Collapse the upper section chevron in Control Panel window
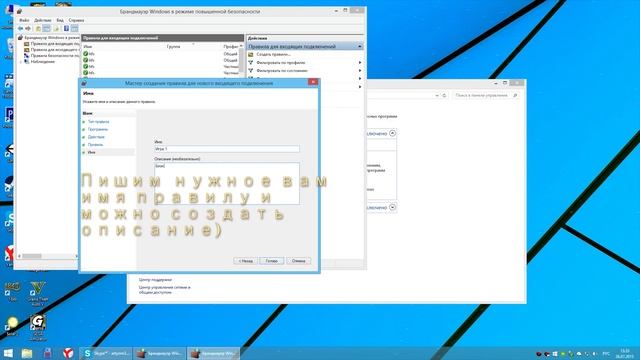 pyautogui.click(x=392, y=133)
